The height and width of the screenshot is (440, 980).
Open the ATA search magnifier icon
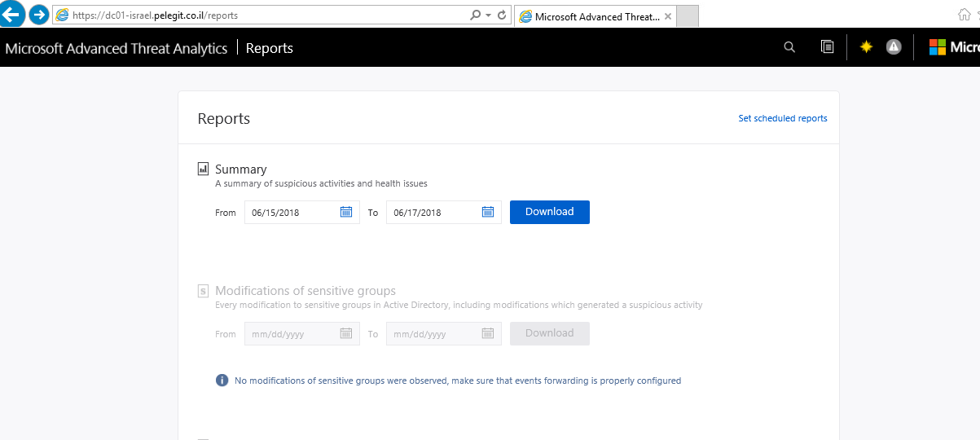789,47
